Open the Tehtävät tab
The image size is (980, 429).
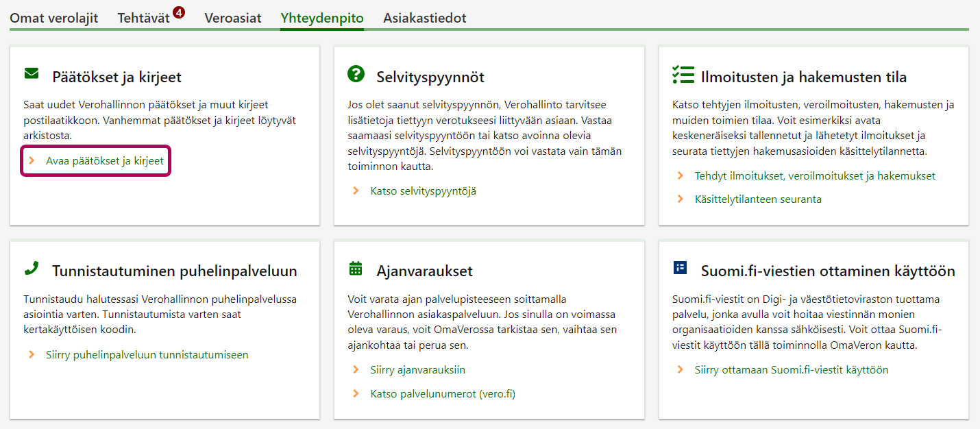click(x=143, y=19)
